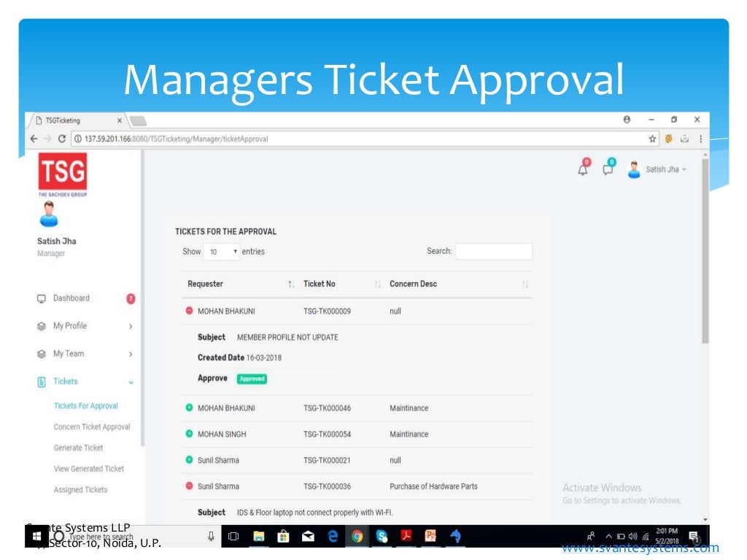This screenshot has height=560, width=747.
Task: Open the messages chat bubble icon
Action: point(608,168)
